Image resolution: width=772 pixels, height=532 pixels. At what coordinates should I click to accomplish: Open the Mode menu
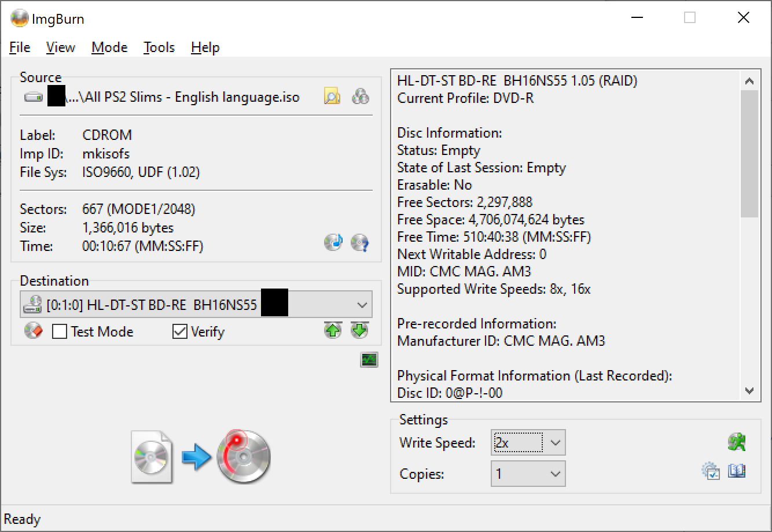coord(109,47)
